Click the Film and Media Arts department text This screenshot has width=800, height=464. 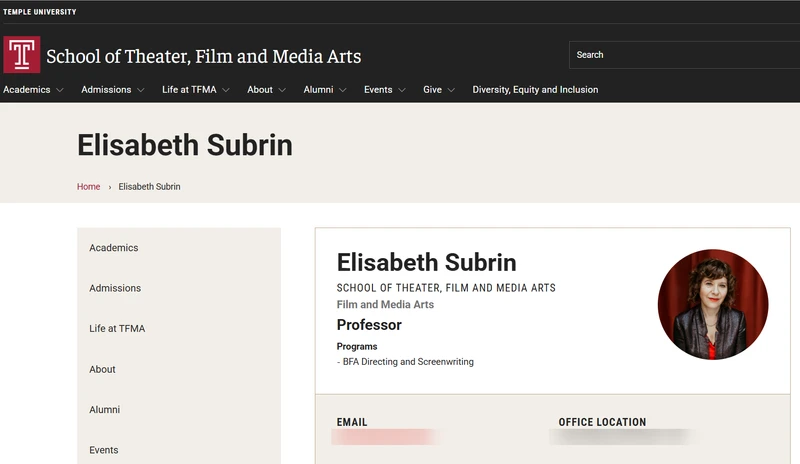coord(385,305)
